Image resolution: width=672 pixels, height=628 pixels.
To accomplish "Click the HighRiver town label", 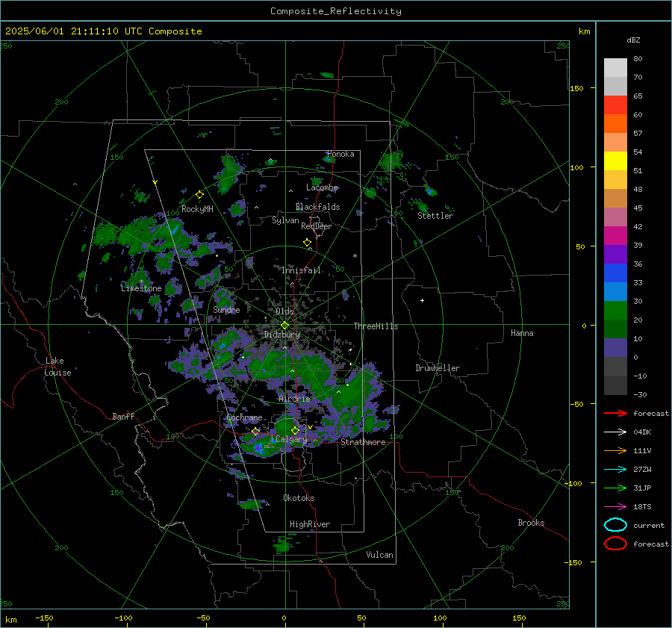I will click(310, 524).
